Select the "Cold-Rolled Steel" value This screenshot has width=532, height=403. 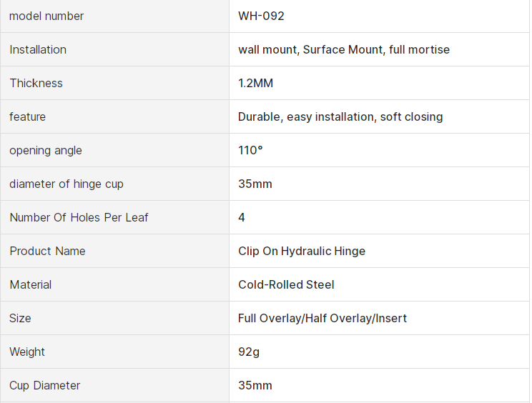coord(286,284)
